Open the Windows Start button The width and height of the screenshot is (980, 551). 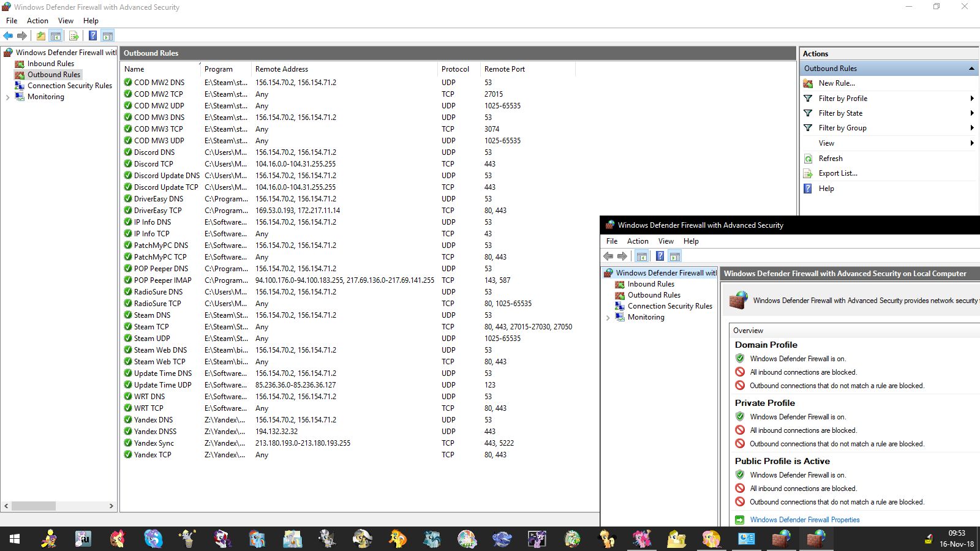(15, 539)
